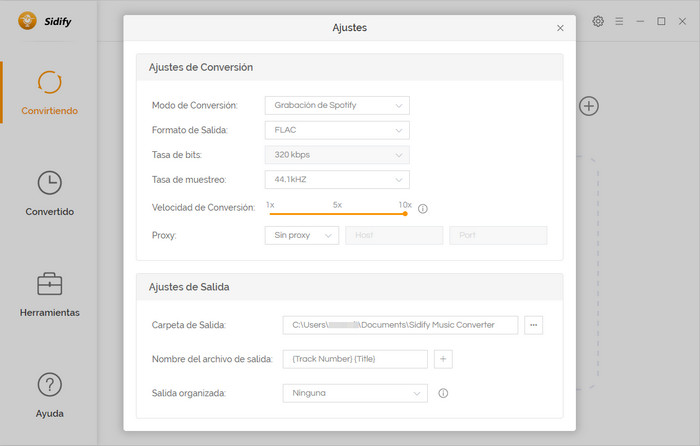
Task: Open the Convirtiendo section in sidebar
Action: (50, 93)
